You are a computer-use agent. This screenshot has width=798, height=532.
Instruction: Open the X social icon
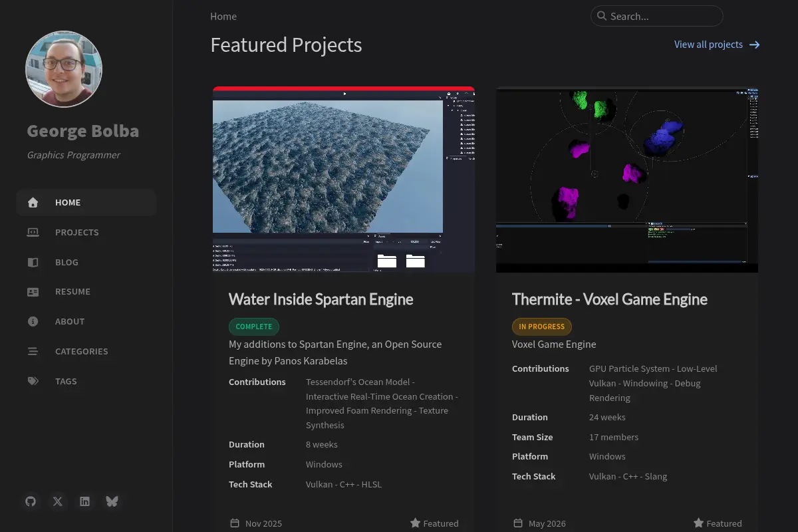coord(58,501)
